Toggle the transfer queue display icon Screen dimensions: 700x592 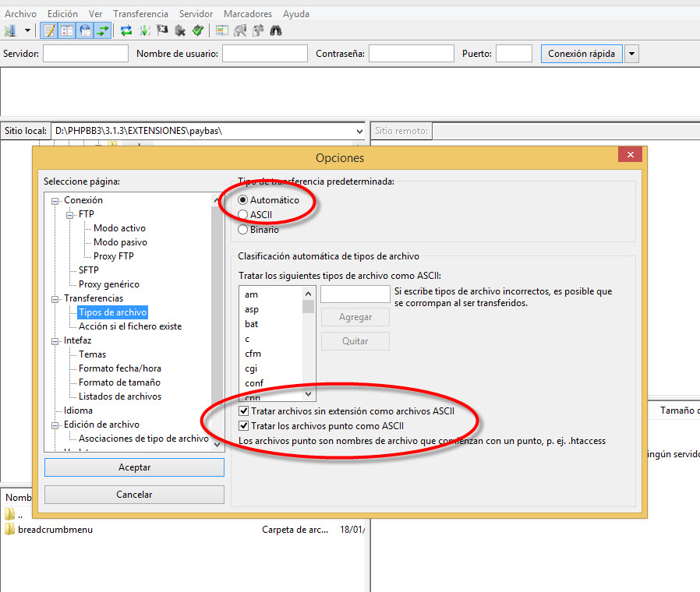[103, 31]
